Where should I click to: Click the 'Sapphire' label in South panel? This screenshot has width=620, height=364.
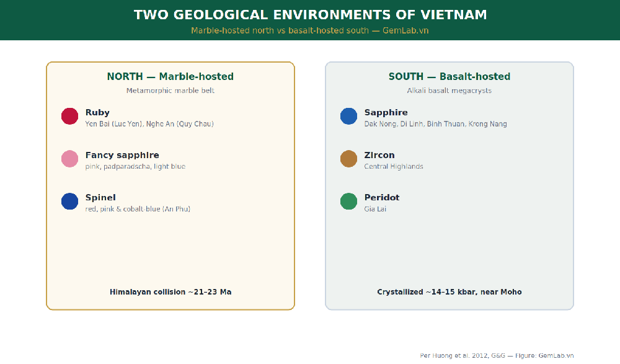(386, 112)
